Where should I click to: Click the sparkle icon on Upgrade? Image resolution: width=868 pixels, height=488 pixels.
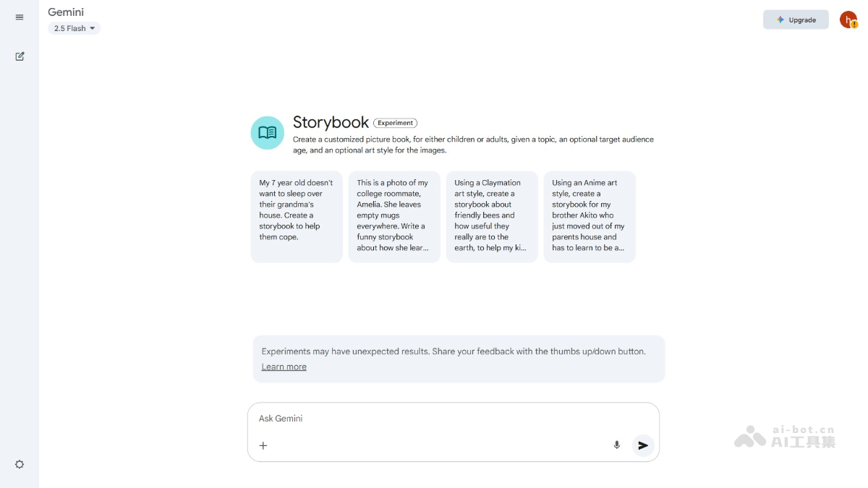point(780,20)
